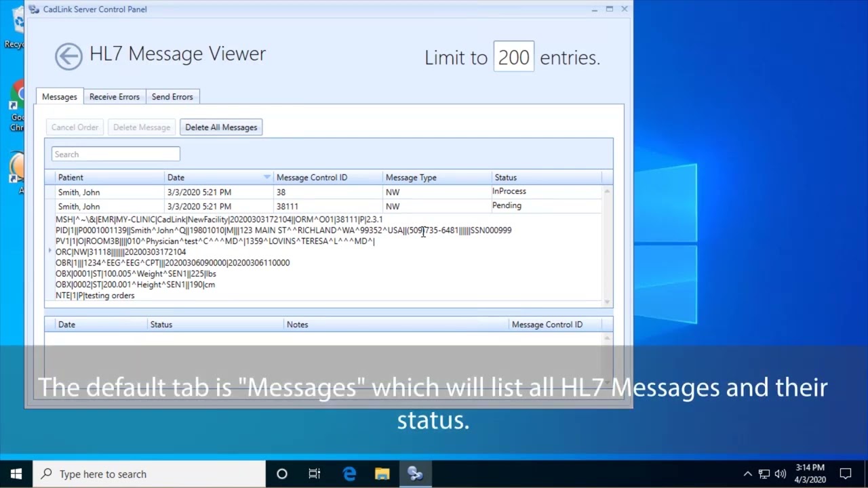Open the volume control tray icon
This screenshot has width=868, height=488.
click(x=781, y=474)
